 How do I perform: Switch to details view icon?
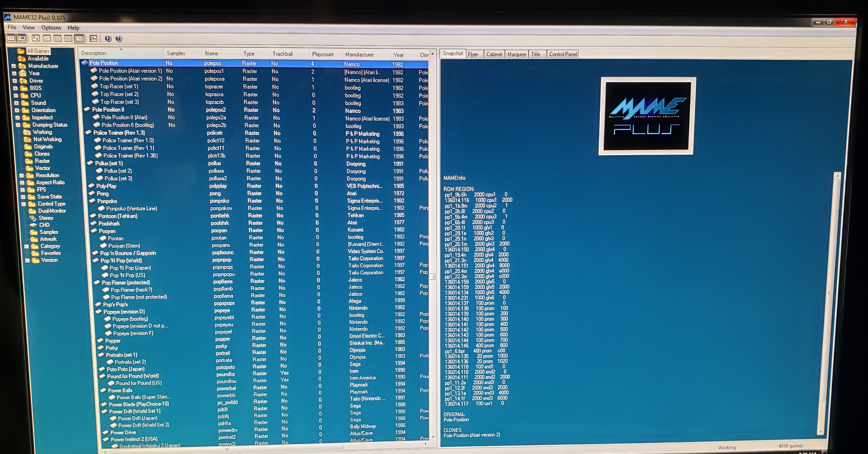tap(68, 38)
